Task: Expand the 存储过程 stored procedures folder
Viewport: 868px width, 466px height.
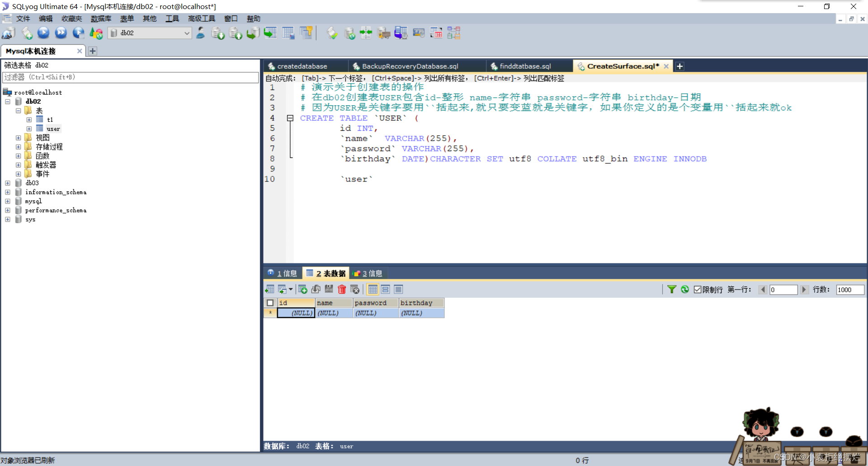Action: [18, 147]
